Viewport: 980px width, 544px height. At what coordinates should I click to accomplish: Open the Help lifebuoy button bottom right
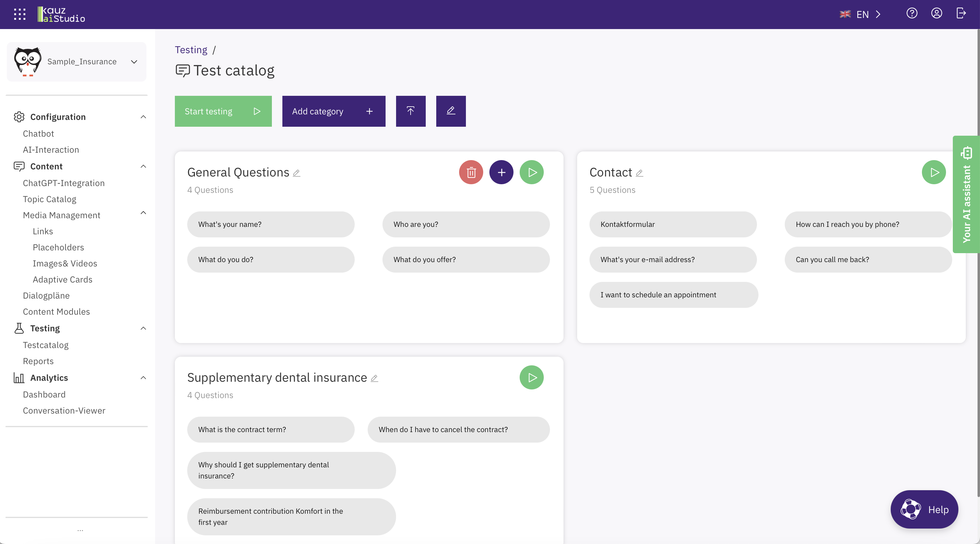tap(924, 509)
